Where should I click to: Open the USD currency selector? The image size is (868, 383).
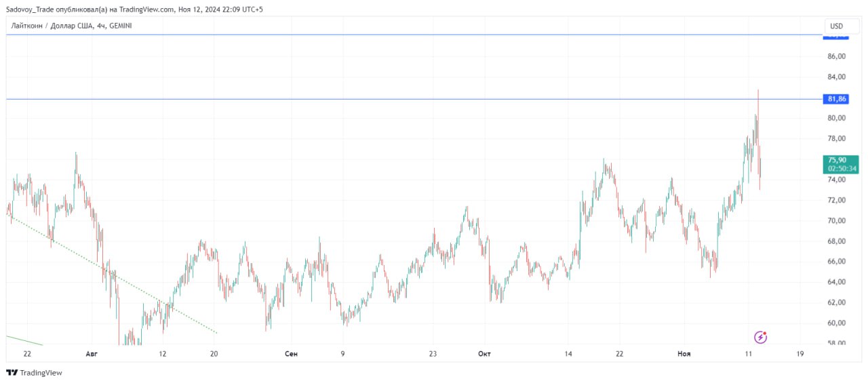click(x=836, y=26)
